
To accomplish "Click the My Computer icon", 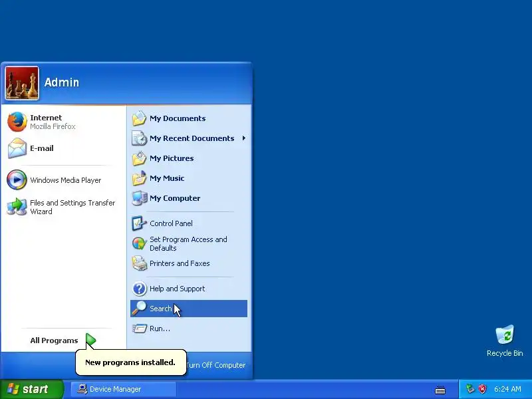I will coord(139,198).
